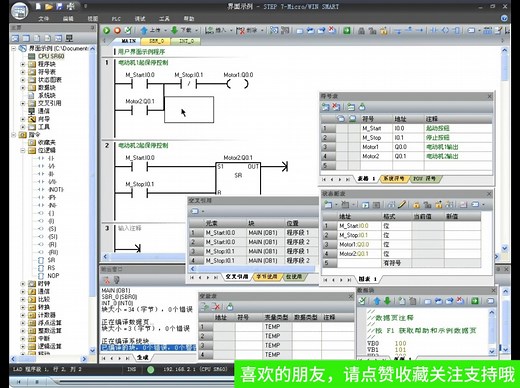520x388 pixels.
Task: Click the save disk icon in quick access bar
Action: (x=60, y=6)
